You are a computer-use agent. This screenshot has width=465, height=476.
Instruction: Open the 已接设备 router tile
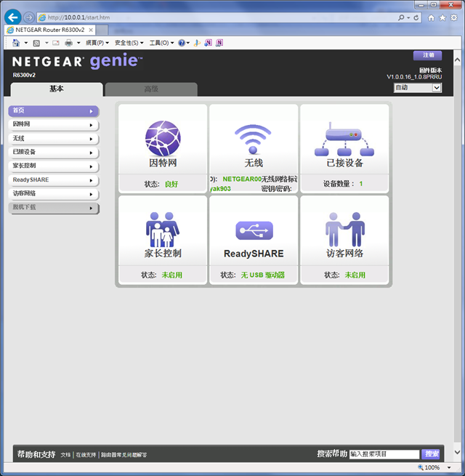[344, 148]
